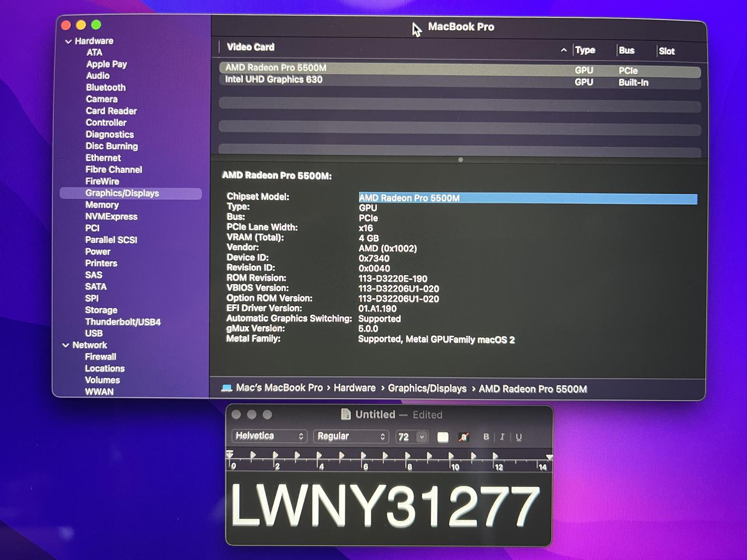The width and height of the screenshot is (747, 560).
Task: Click the Edited label in TextEdit title
Action: [427, 415]
